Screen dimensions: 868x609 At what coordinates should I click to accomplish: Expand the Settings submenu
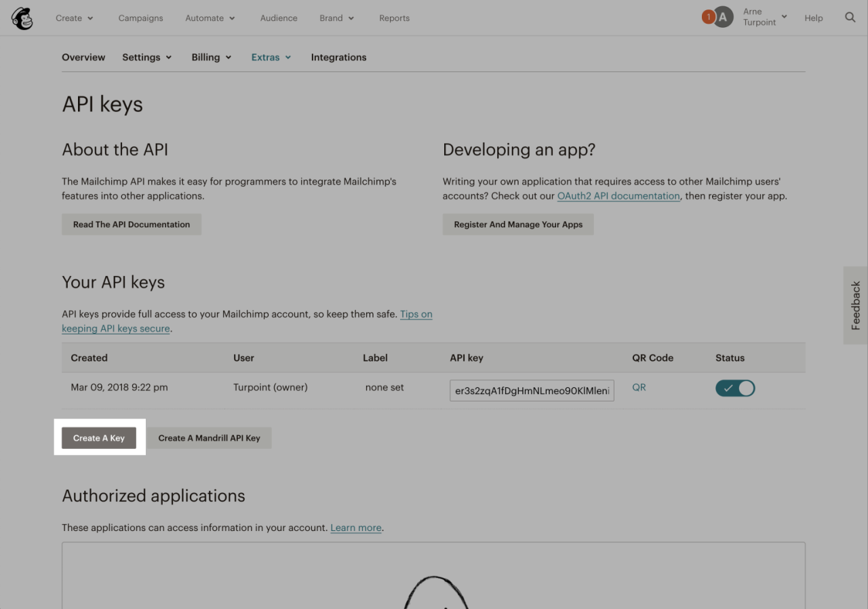[147, 58]
